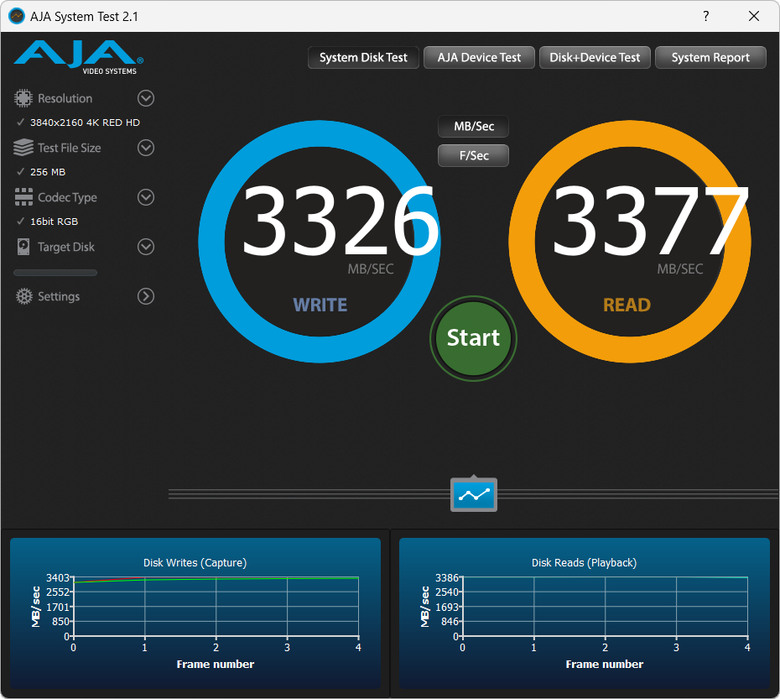Open the Settings panel arrow
780x699 pixels.
146,296
